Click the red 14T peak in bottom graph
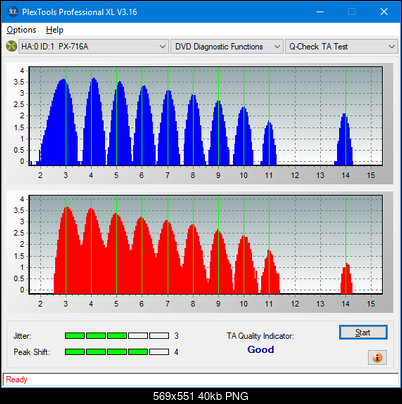402x404 pixels. click(x=346, y=279)
